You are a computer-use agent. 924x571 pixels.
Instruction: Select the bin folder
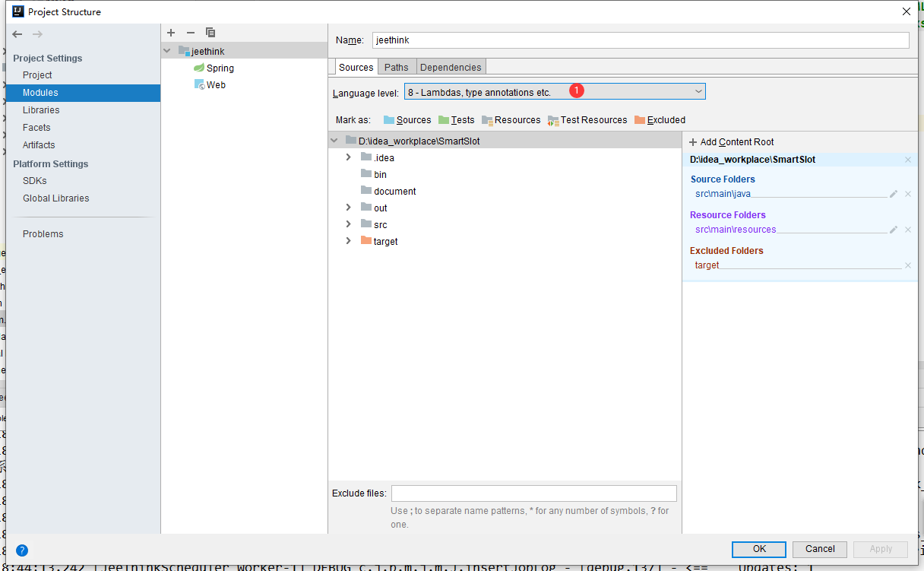point(374,175)
